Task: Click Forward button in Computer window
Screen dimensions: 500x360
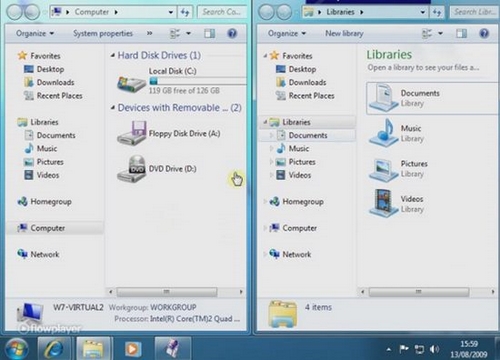Action: click(32, 13)
